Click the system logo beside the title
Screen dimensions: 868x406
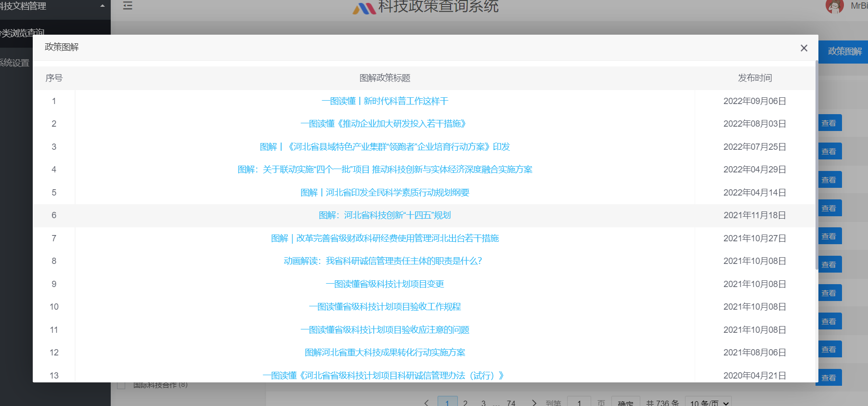pyautogui.click(x=364, y=8)
